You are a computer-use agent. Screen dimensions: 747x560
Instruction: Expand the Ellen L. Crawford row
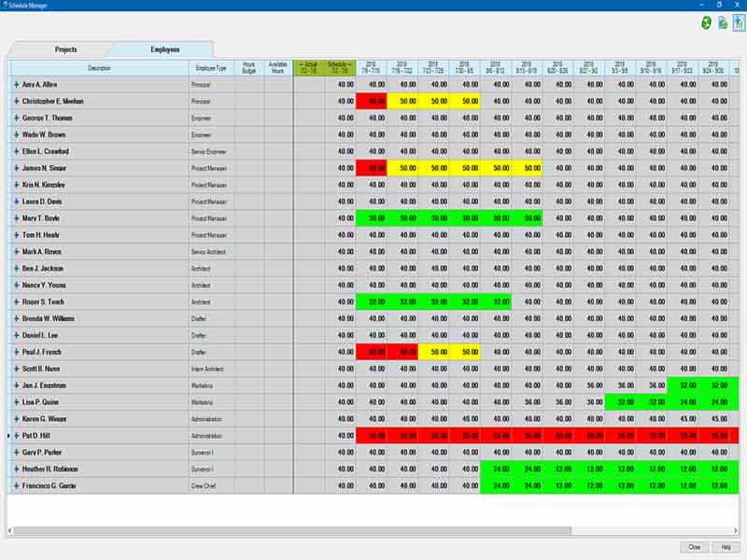click(x=16, y=151)
